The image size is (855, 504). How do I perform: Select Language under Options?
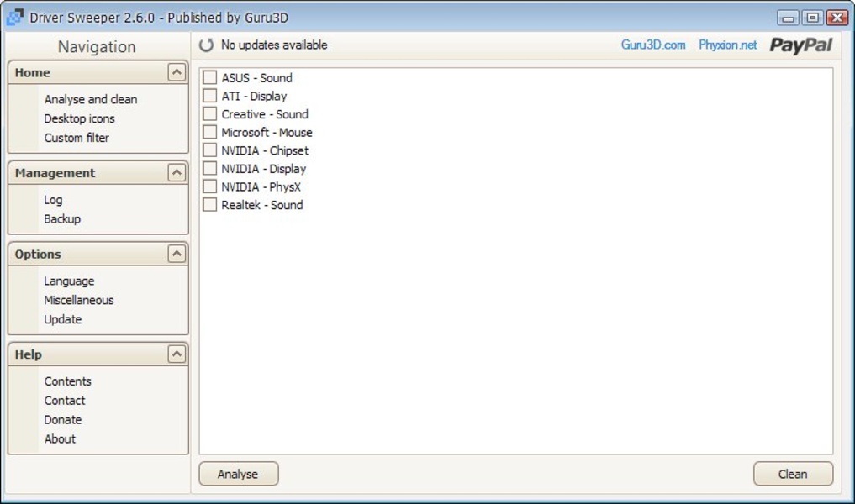[69, 281]
